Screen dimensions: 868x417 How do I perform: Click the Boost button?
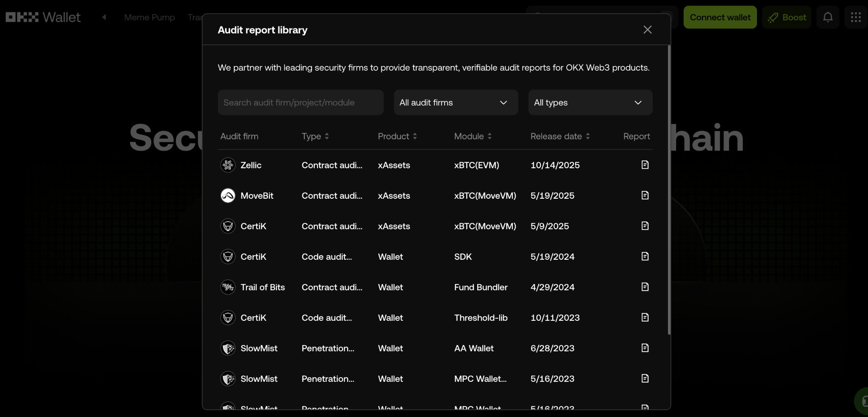tap(787, 17)
